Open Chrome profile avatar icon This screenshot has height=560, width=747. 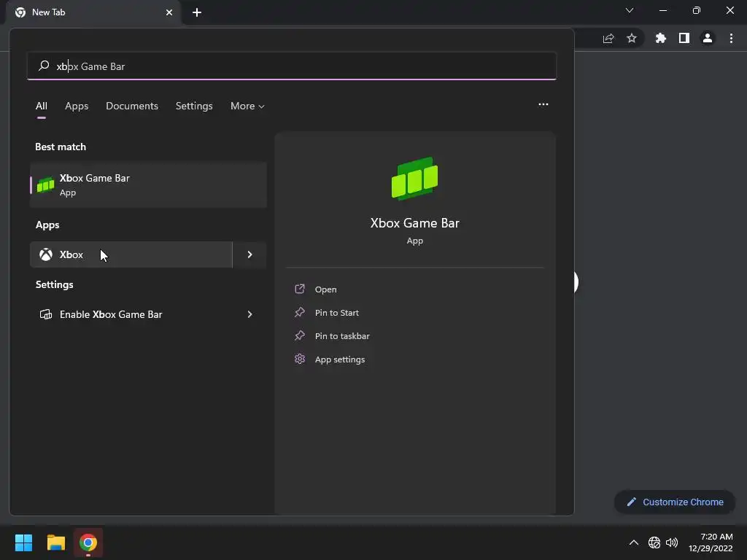[x=708, y=38]
